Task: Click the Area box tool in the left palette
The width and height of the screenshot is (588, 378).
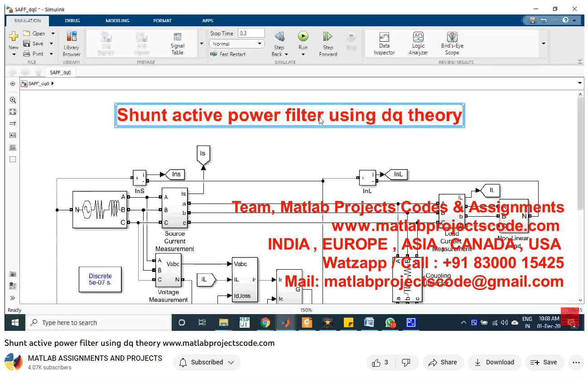Action: coord(13,159)
